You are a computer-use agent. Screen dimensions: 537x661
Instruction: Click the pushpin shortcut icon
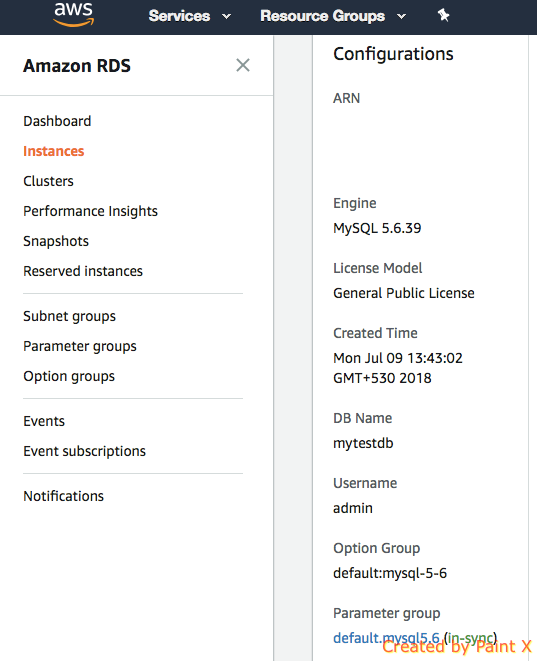coord(443,16)
